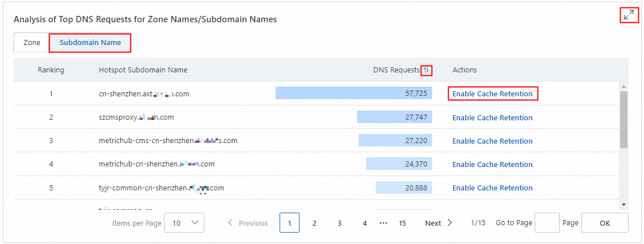Enable Cache Retention for cn-shenzhen.axt subdomain
The width and height of the screenshot is (644, 244).
pyautogui.click(x=493, y=94)
